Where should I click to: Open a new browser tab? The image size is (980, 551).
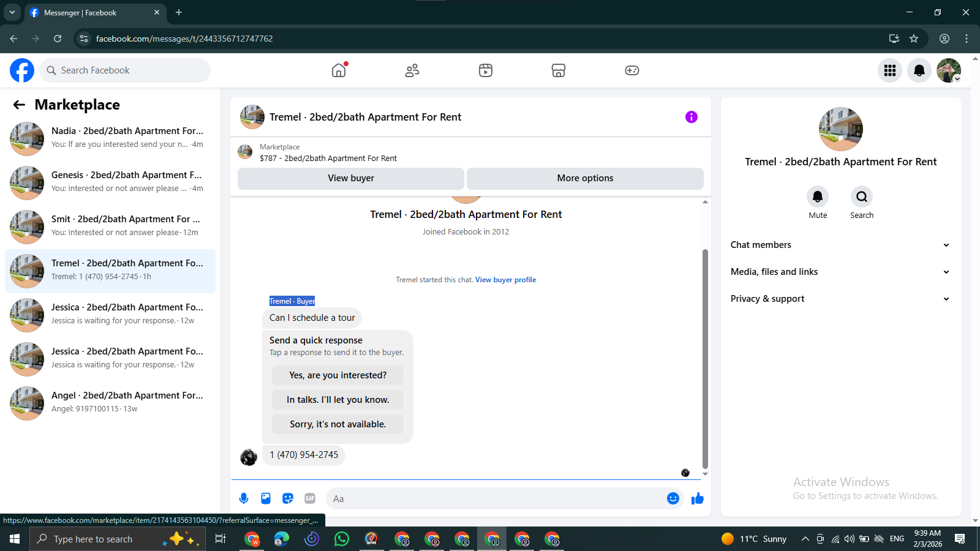[x=179, y=12]
